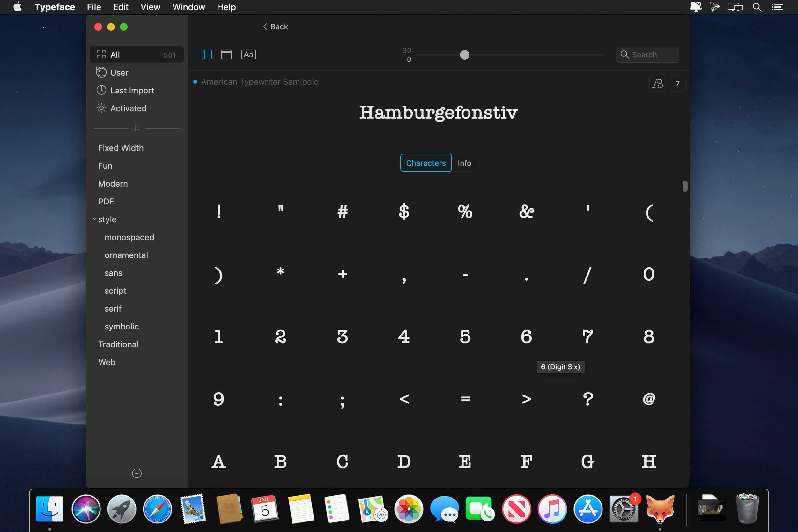Select the serif style tag

pos(113,309)
